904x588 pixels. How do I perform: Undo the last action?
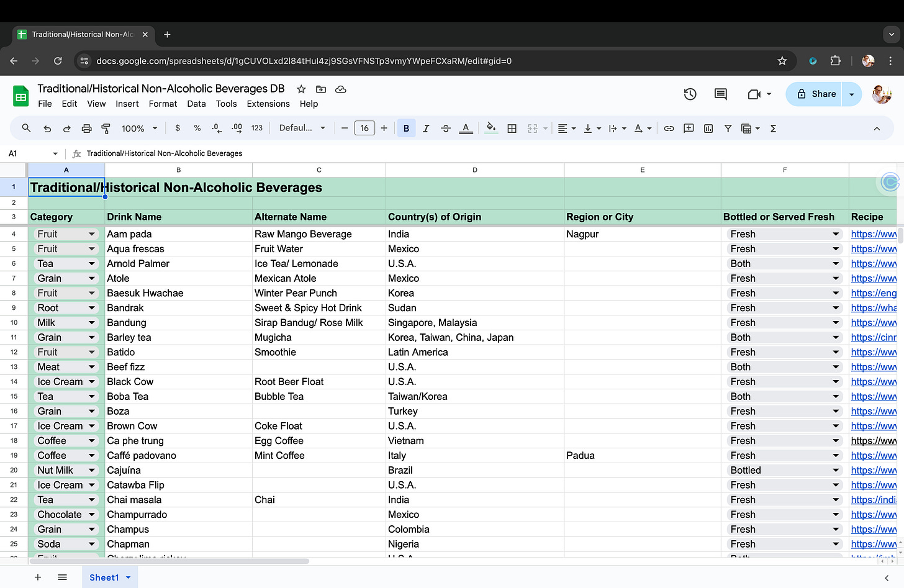coord(47,129)
